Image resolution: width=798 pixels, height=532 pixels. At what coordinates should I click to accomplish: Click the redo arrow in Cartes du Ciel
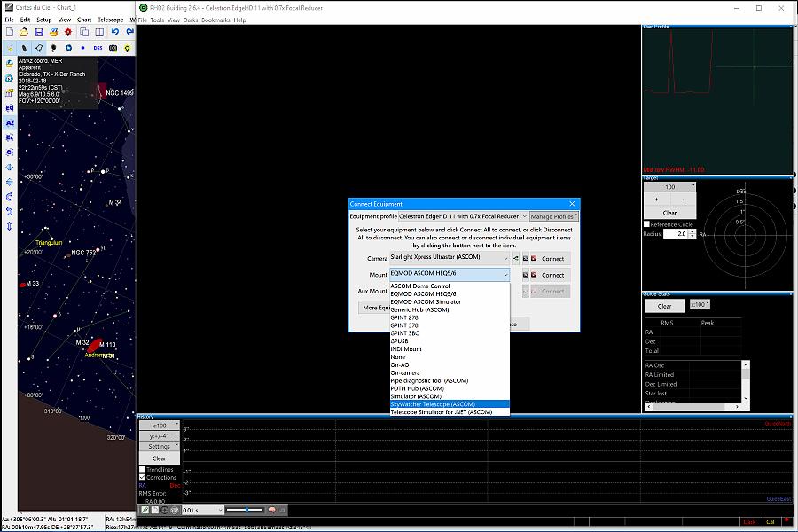(x=129, y=32)
